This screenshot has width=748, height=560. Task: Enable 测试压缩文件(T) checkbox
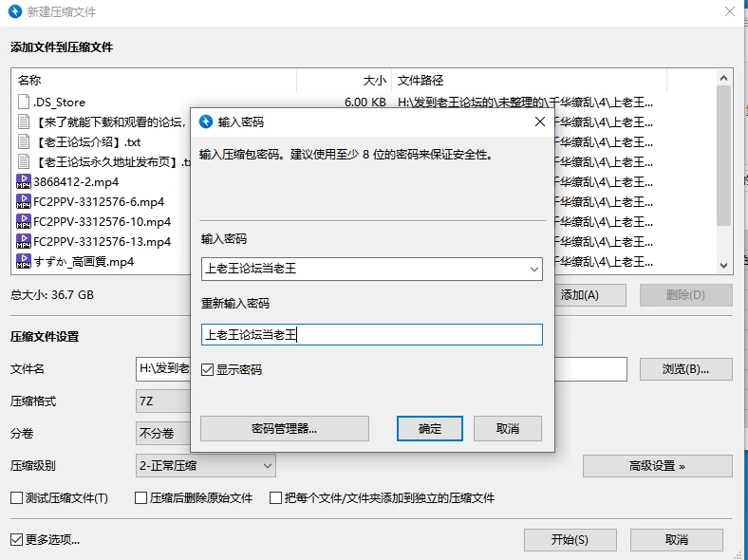tap(17, 498)
